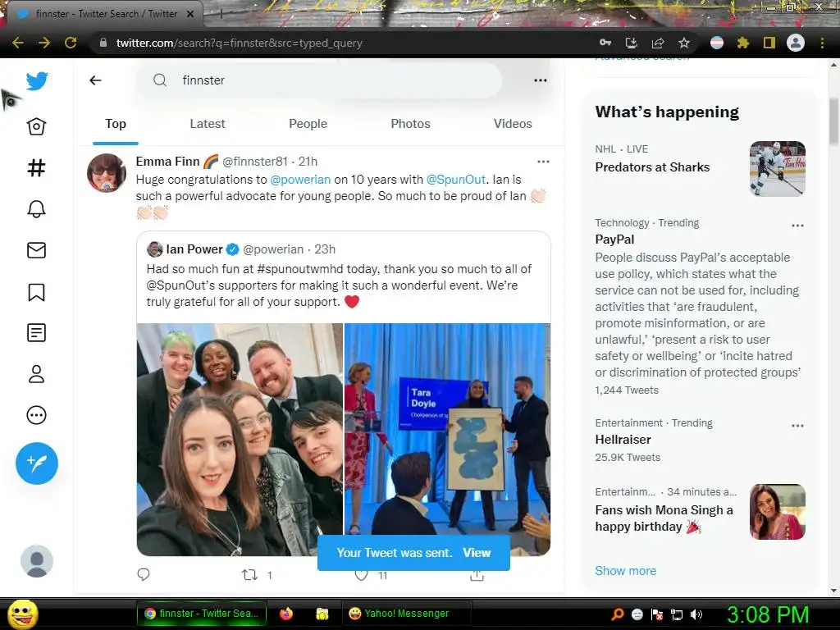Open Predators at Sharks live event
The height and width of the screenshot is (630, 840).
(652, 167)
